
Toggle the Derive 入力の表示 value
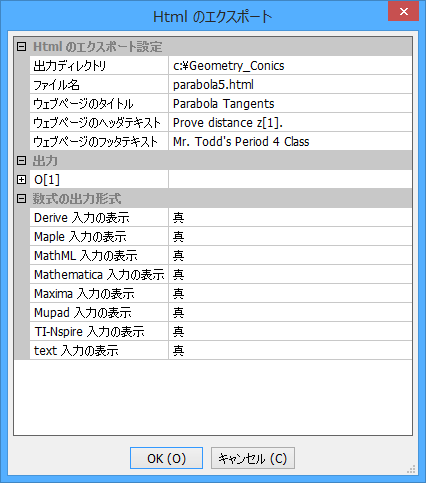pos(290,218)
